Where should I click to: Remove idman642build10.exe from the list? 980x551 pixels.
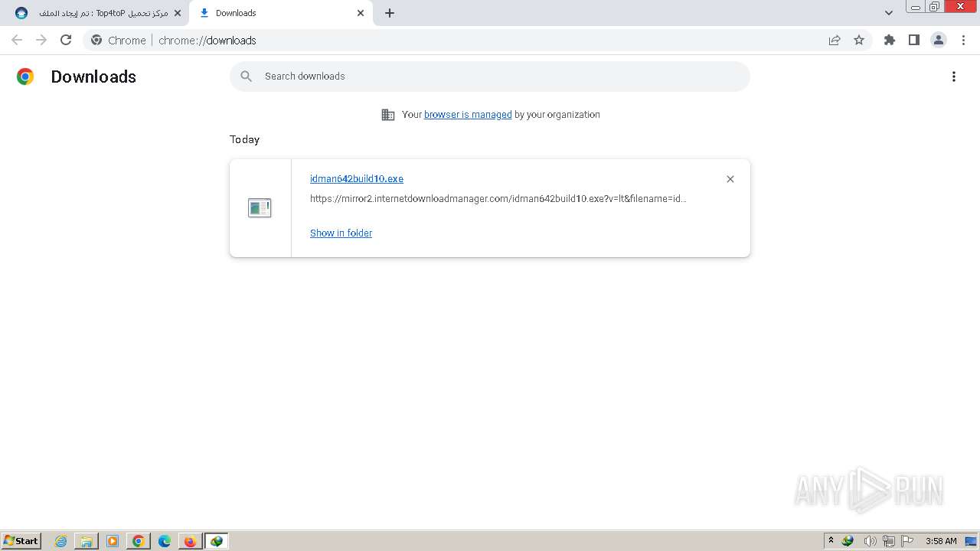click(x=730, y=179)
